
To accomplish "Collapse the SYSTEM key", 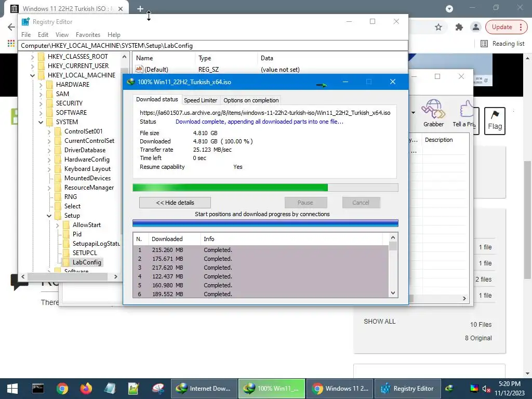I will [41, 122].
